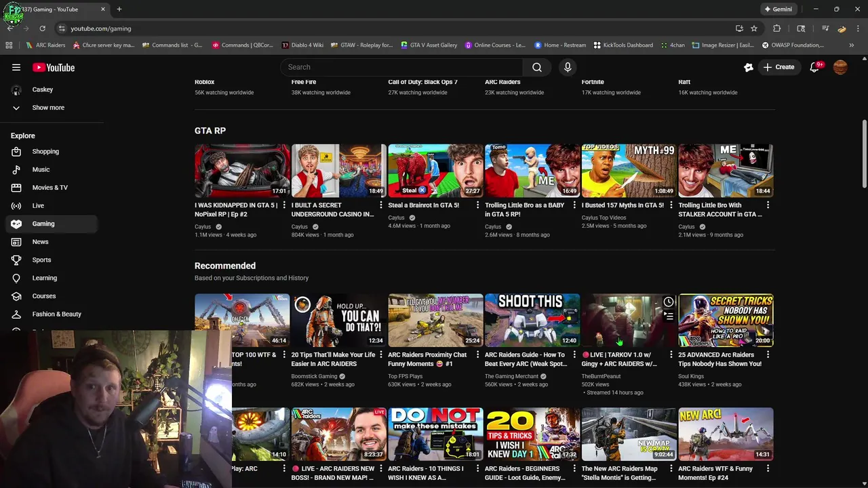Open more options for Steal a Brainrot video
The image size is (868, 488).
[477, 205]
